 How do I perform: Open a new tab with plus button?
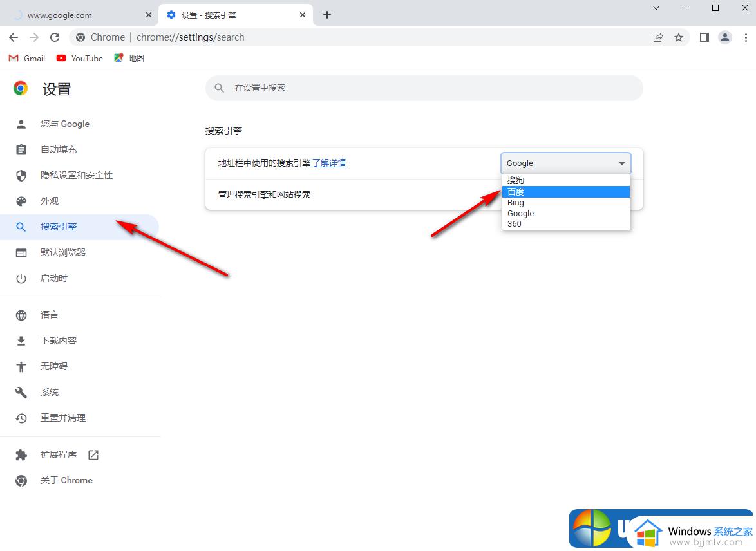327,15
